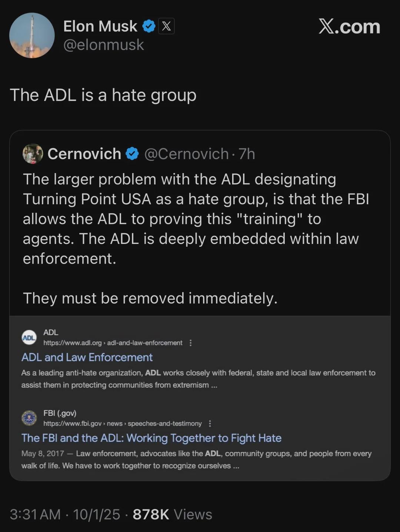400x532 pixels.
Task: Click the adl.org URL breadcrumb
Action: pyautogui.click(x=113, y=343)
